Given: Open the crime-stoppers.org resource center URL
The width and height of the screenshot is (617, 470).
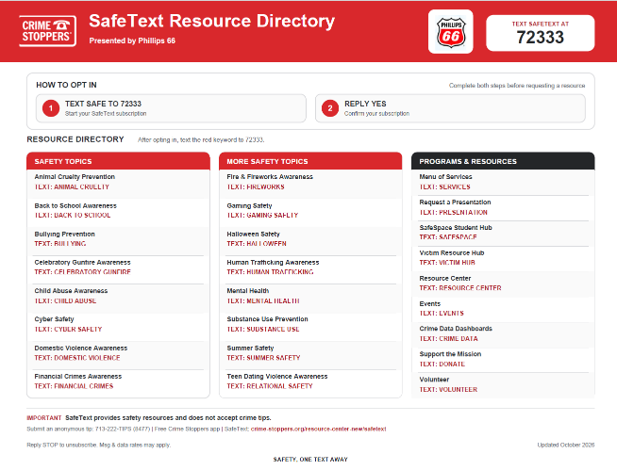Looking at the screenshot, I should (x=318, y=429).
